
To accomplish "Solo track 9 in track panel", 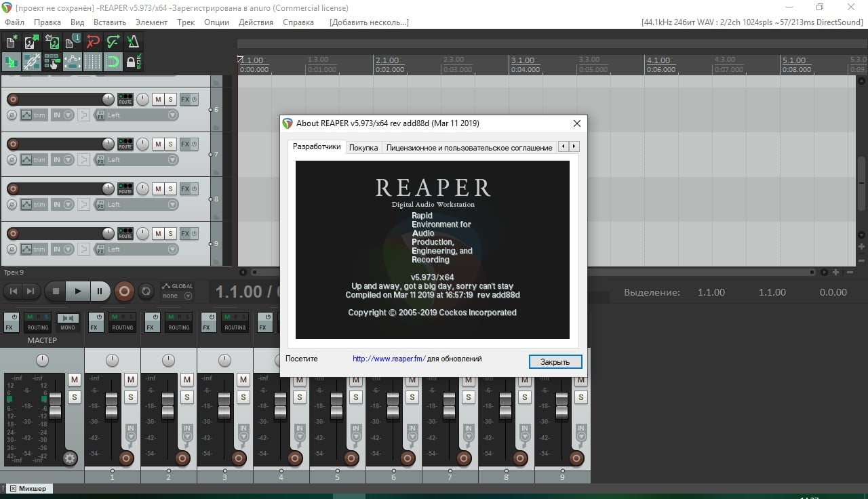I will pos(171,233).
